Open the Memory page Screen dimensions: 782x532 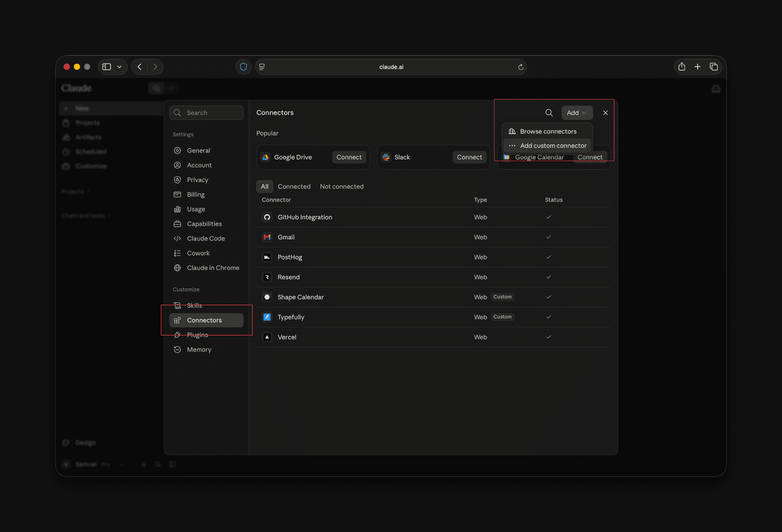pos(206,349)
